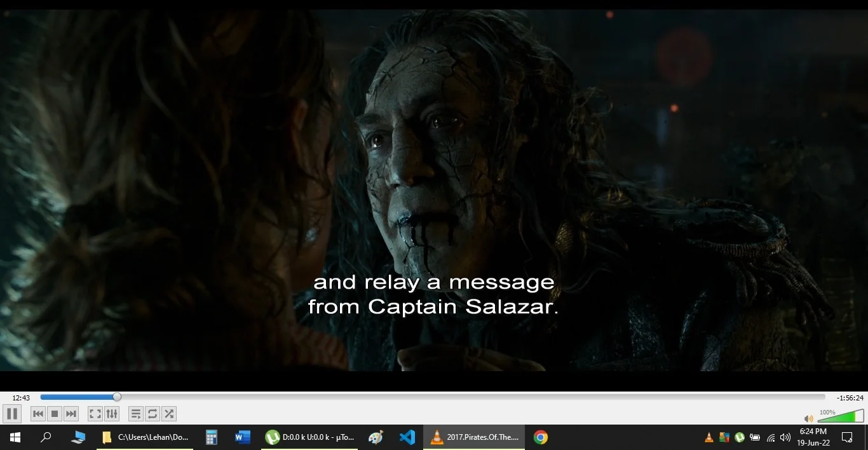The width and height of the screenshot is (868, 450).
Task: Show the VLC playlist
Action: (x=136, y=414)
